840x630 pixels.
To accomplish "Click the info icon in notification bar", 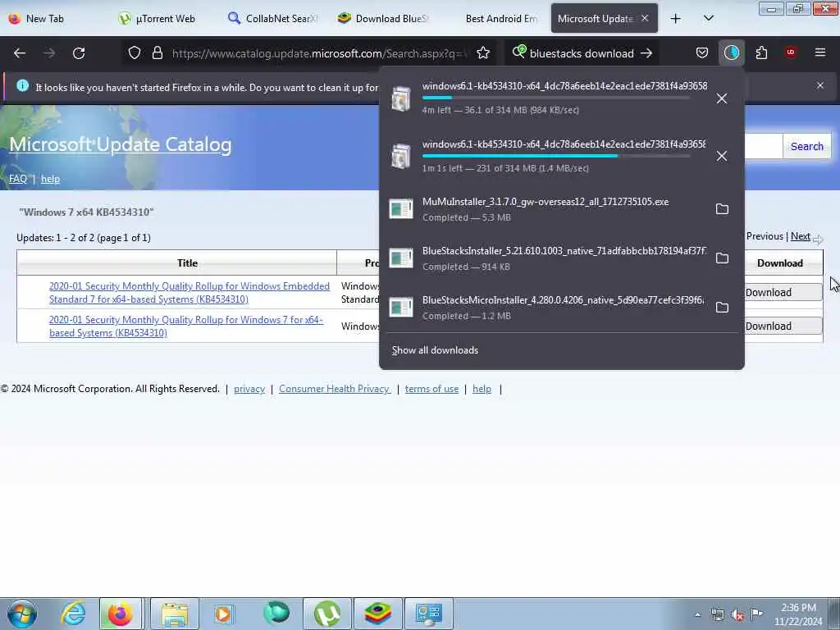I will tap(22, 85).
